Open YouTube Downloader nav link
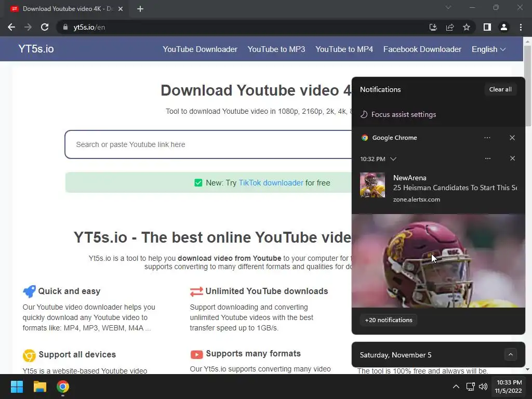 (200, 49)
